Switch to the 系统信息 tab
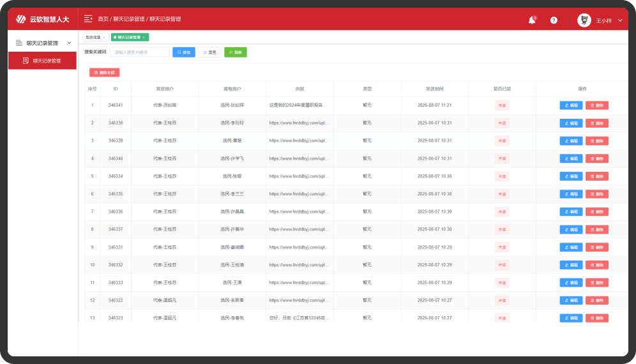The height and width of the screenshot is (364, 636). tap(93, 38)
